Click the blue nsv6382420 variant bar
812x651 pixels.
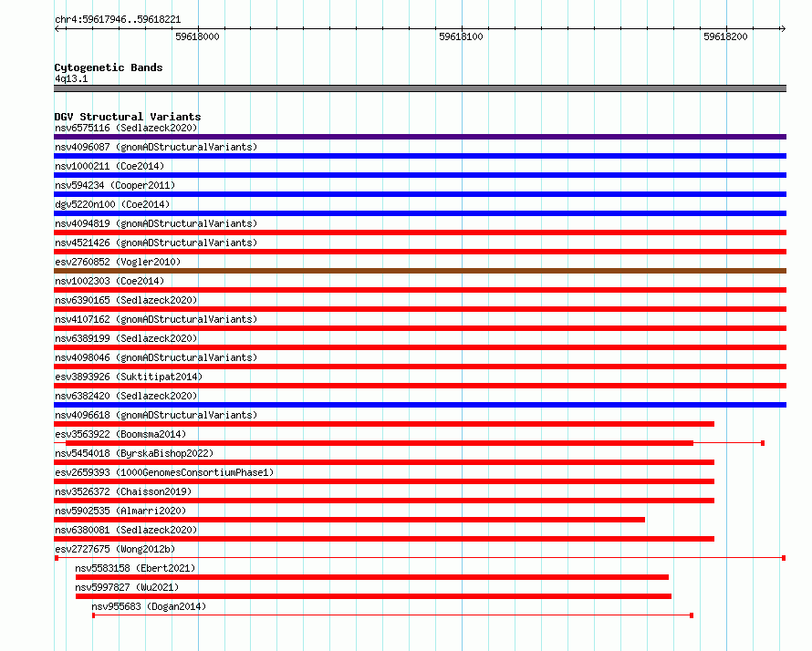point(420,405)
